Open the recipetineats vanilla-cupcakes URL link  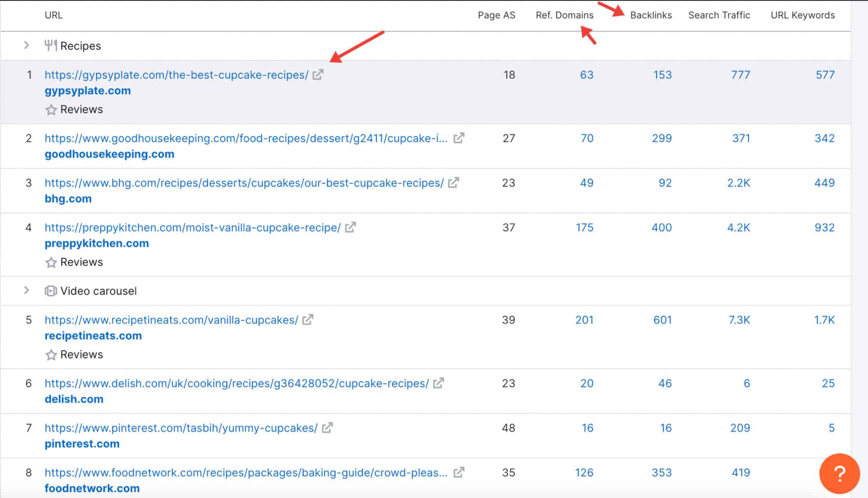pyautogui.click(x=171, y=320)
